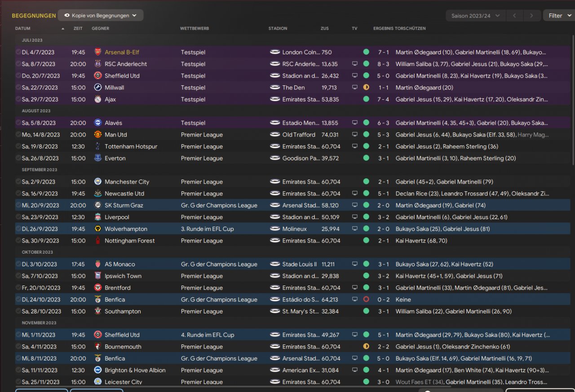
Task: Go to the previous season arrow
Action: click(x=514, y=16)
